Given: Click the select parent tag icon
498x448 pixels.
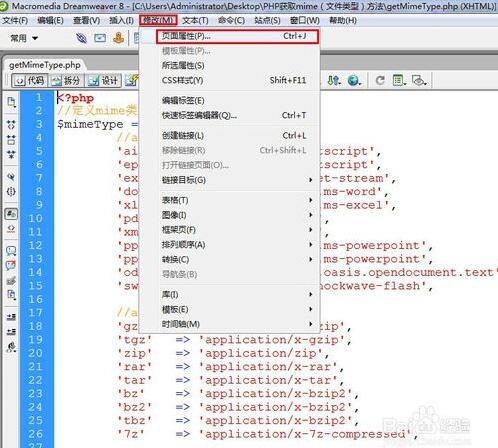Looking at the screenshot, I should [x=11, y=177].
